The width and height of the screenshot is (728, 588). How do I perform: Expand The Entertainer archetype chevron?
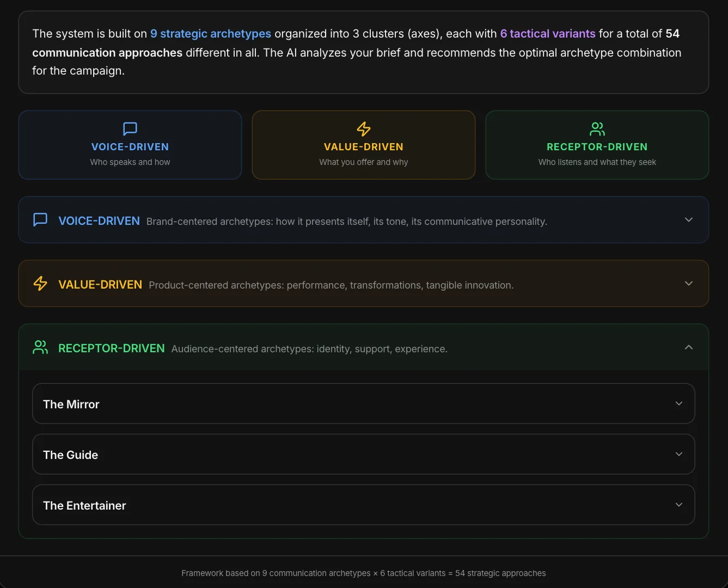[679, 505]
